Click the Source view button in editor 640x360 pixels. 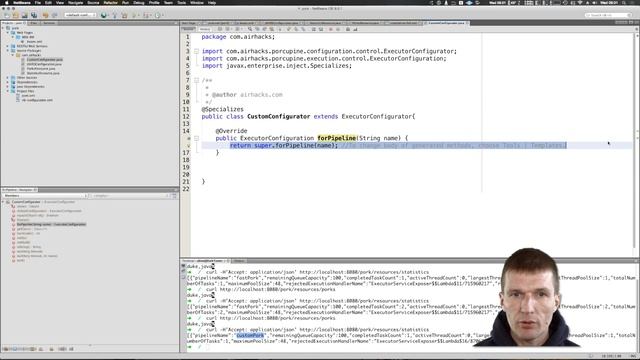point(188,29)
